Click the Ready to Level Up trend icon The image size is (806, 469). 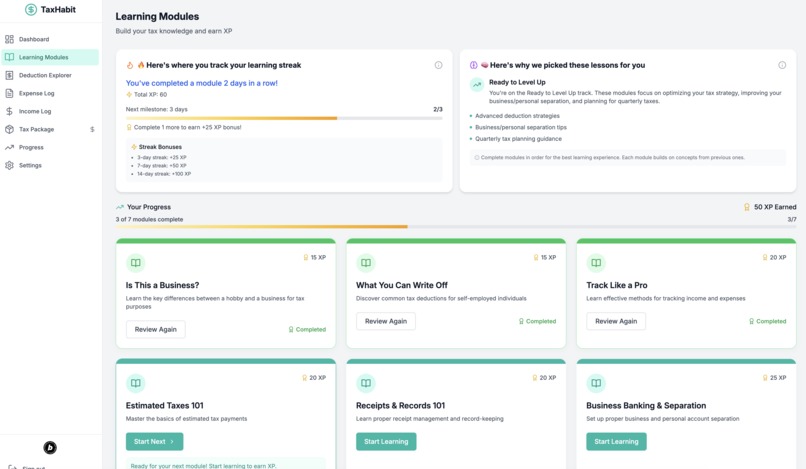pyautogui.click(x=477, y=84)
